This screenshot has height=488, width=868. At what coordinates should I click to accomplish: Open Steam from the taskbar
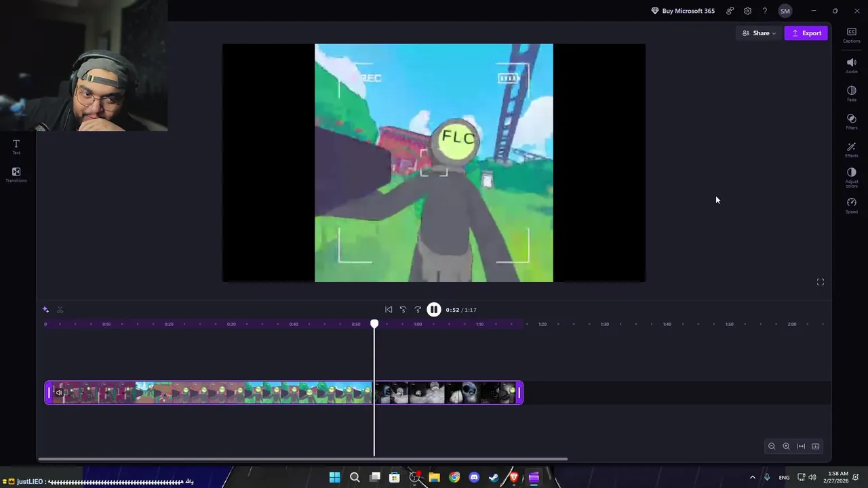pyautogui.click(x=494, y=478)
